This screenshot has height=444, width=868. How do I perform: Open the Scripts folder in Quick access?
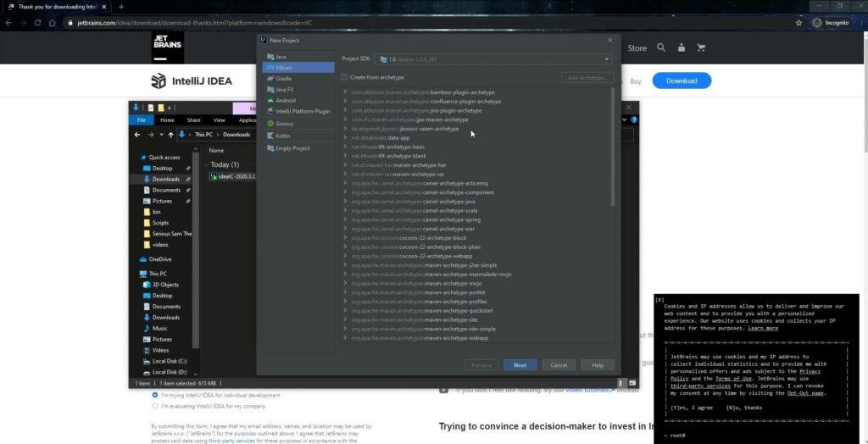(160, 223)
